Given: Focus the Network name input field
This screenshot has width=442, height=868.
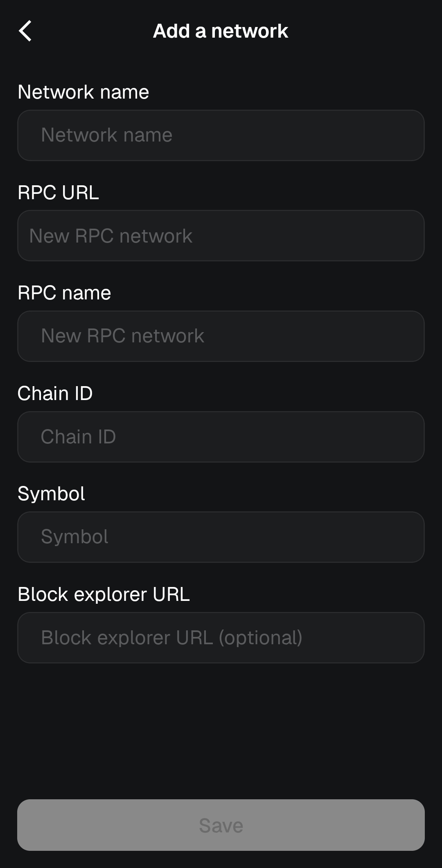Looking at the screenshot, I should [x=221, y=135].
